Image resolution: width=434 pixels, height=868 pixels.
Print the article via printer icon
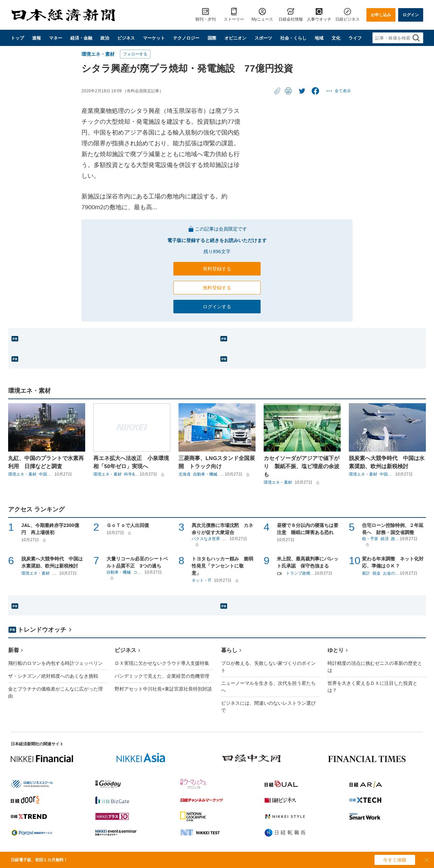(288, 91)
